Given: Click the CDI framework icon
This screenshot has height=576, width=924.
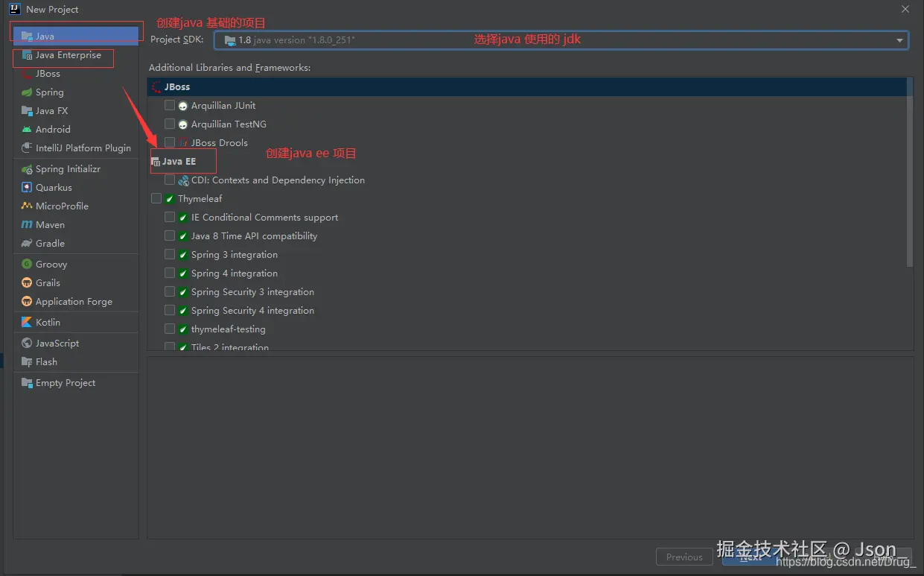Looking at the screenshot, I should tap(183, 180).
